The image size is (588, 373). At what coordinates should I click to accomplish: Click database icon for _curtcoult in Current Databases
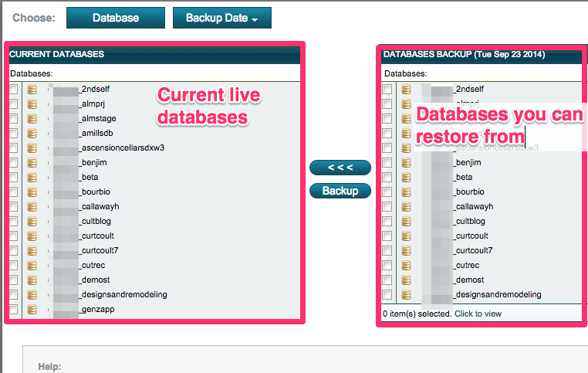[32, 236]
